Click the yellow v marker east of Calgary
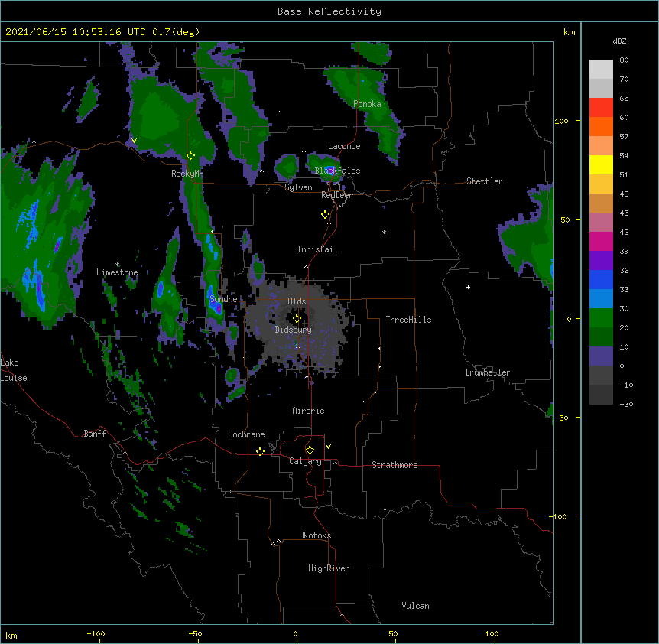Image resolution: width=659 pixels, height=644 pixels. [328, 447]
